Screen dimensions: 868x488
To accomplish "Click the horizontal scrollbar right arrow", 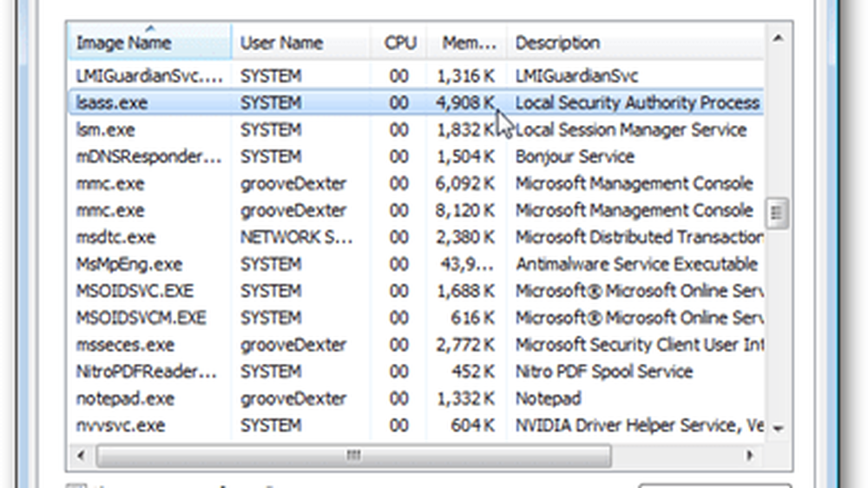I will [x=750, y=456].
